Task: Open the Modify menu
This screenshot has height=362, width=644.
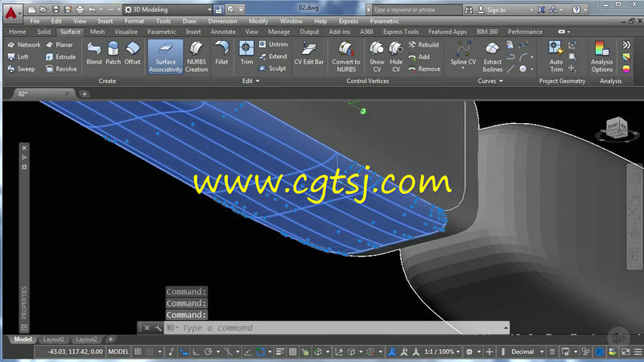Action: click(x=258, y=21)
